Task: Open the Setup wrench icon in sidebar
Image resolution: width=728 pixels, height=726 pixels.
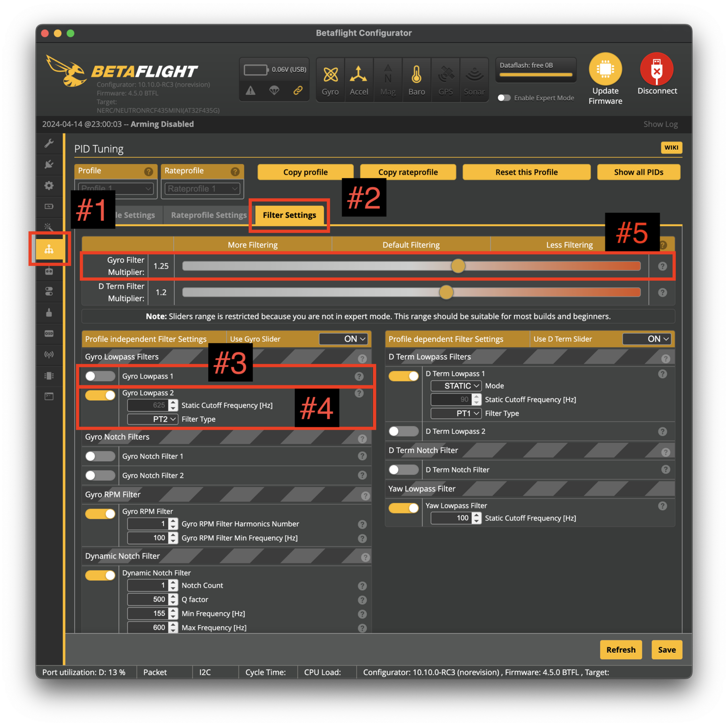Action: pos(49,143)
